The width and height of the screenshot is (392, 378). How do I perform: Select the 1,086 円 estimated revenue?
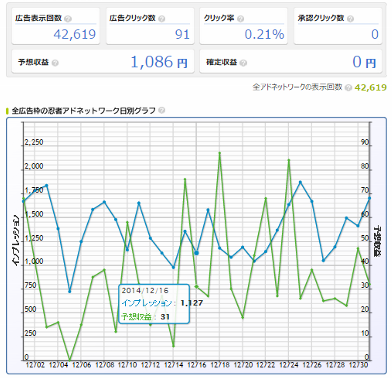click(159, 62)
